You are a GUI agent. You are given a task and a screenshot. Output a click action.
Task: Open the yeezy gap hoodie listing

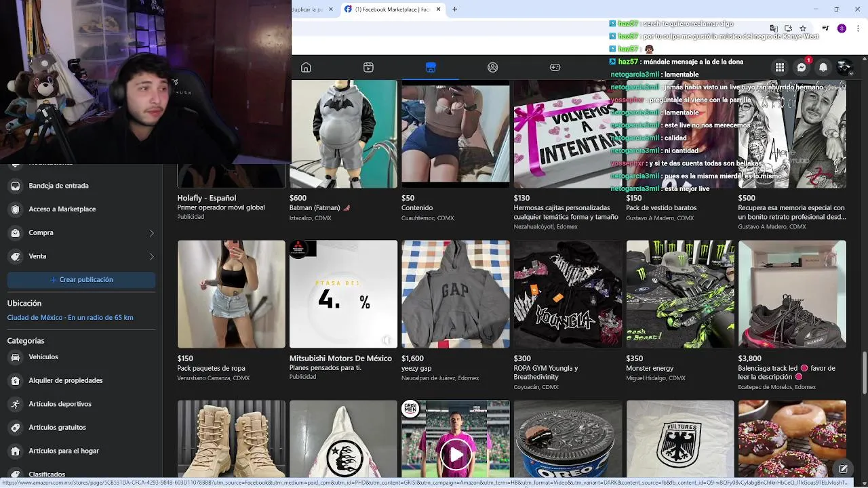(455, 293)
